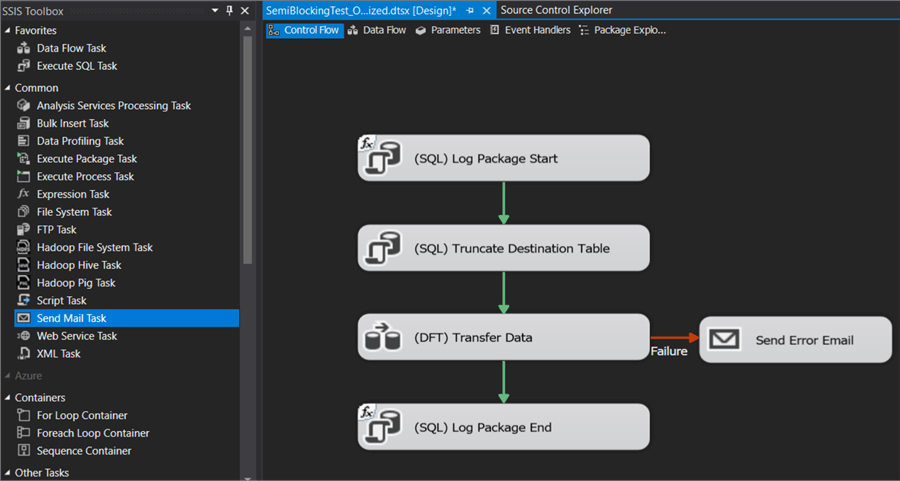This screenshot has width=900, height=481.
Task: Click the Script Task icon in toolbox
Action: click(x=24, y=301)
